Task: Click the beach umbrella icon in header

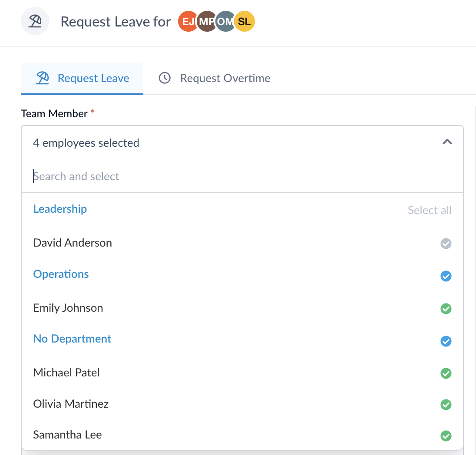Action: [x=35, y=21]
